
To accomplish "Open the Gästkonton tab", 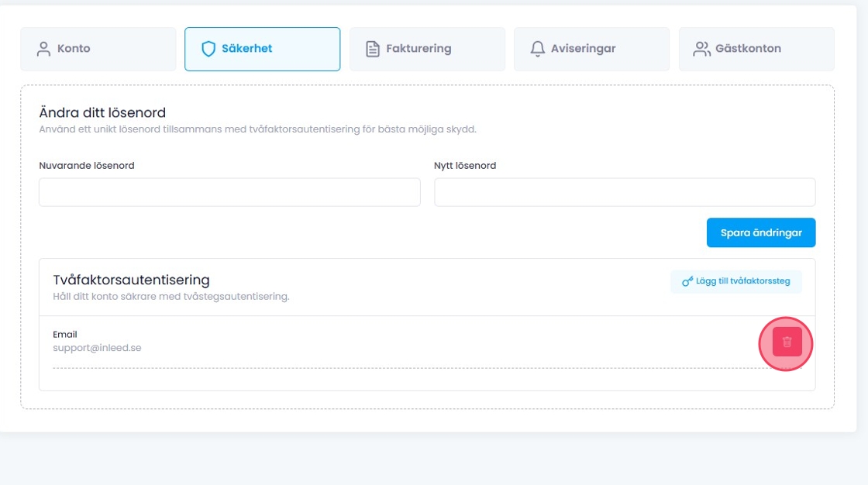I will click(x=756, y=49).
